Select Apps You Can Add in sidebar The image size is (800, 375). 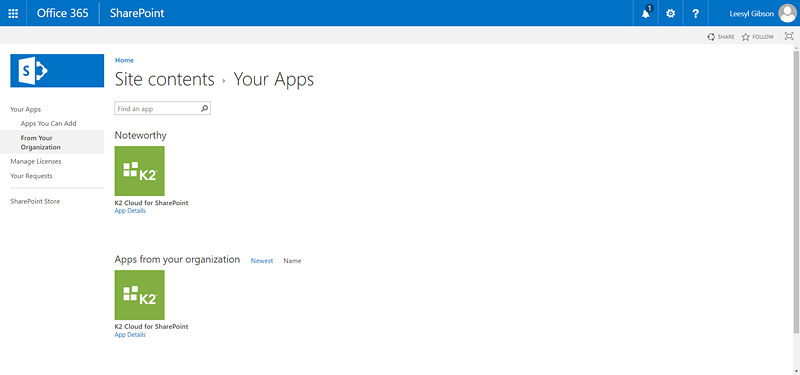(x=48, y=123)
